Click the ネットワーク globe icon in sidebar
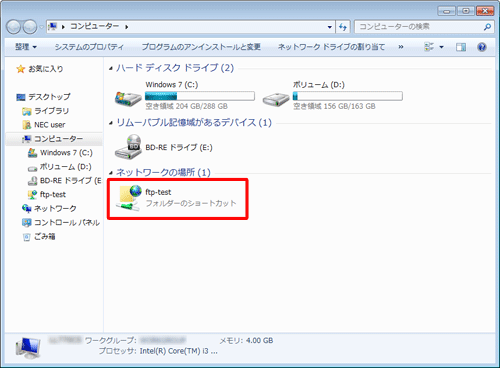The image size is (500, 368). coord(27,208)
